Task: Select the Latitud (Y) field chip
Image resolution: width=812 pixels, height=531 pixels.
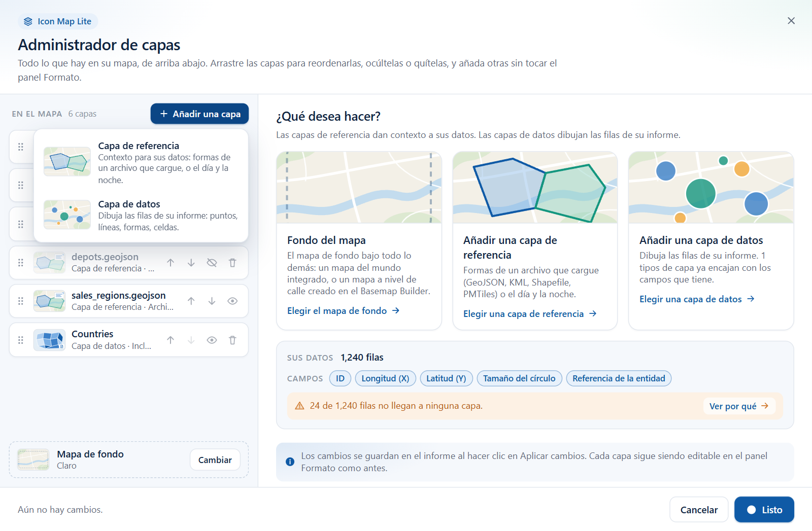Action: (446, 378)
